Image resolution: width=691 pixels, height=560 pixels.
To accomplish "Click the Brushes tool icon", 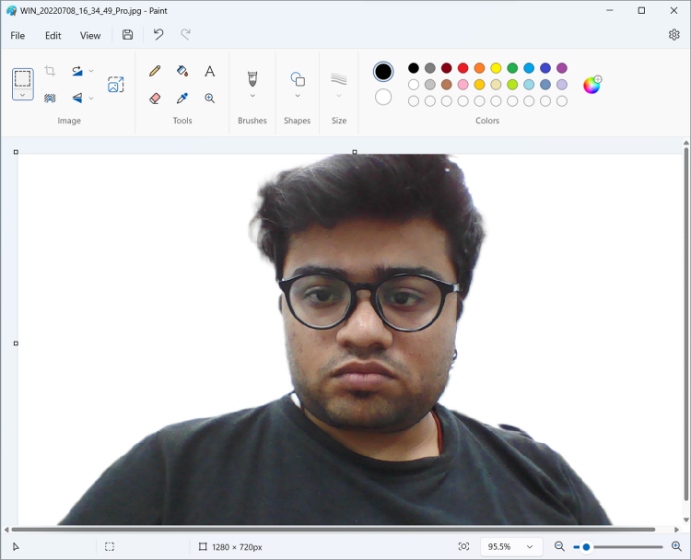I will point(252,79).
